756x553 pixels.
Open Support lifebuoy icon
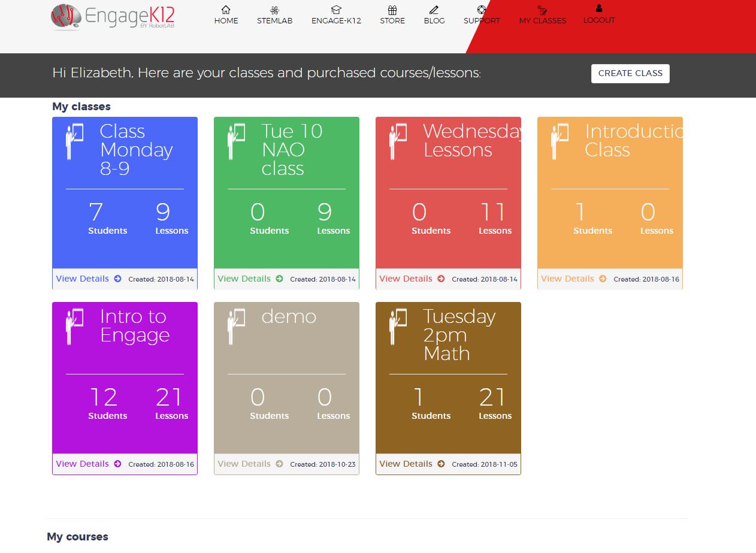click(x=482, y=10)
